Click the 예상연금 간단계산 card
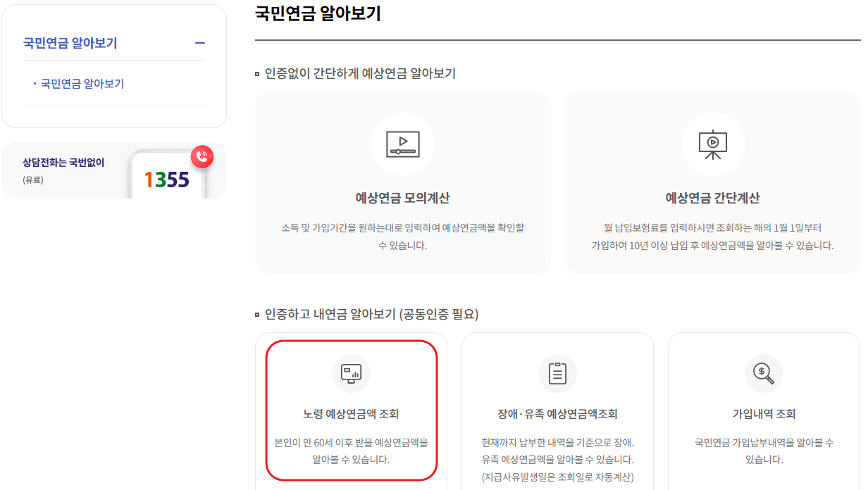Screen dimensions: 868x490 713,183
